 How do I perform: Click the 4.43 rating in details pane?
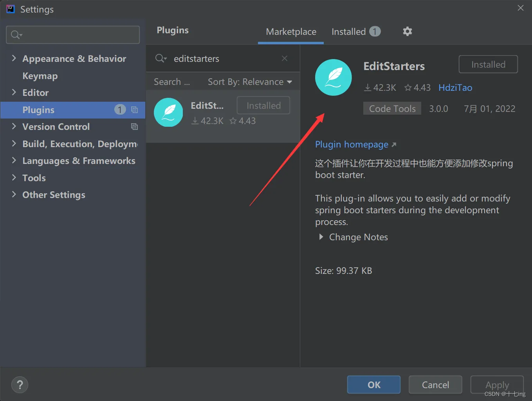click(417, 88)
